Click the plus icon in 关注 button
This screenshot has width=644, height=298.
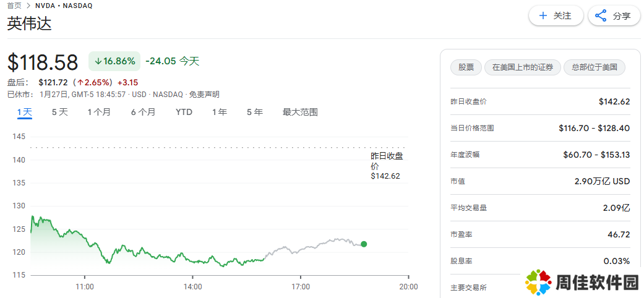click(x=543, y=16)
